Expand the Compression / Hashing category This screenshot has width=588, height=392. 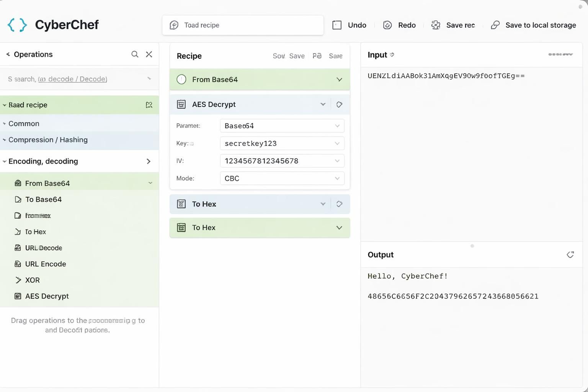tap(79, 140)
